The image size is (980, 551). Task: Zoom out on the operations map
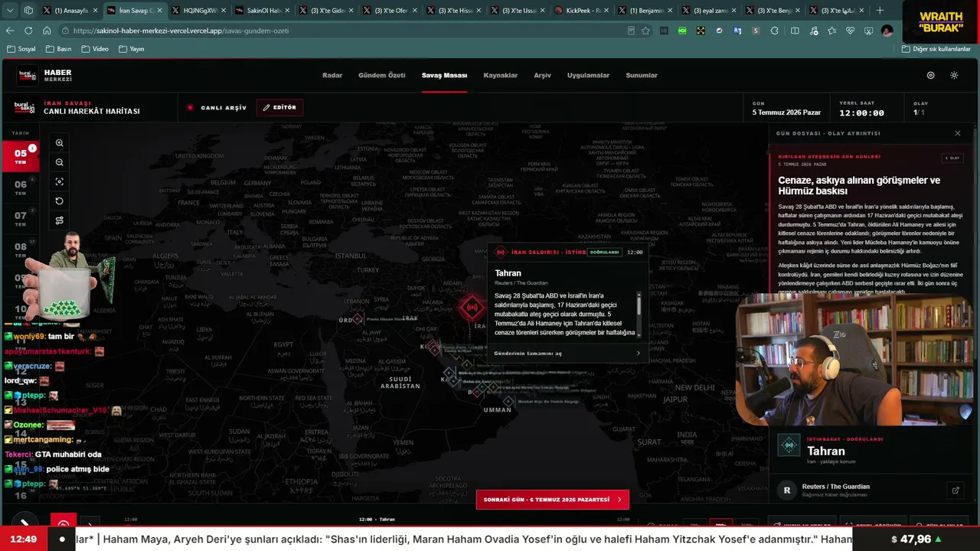click(x=60, y=162)
